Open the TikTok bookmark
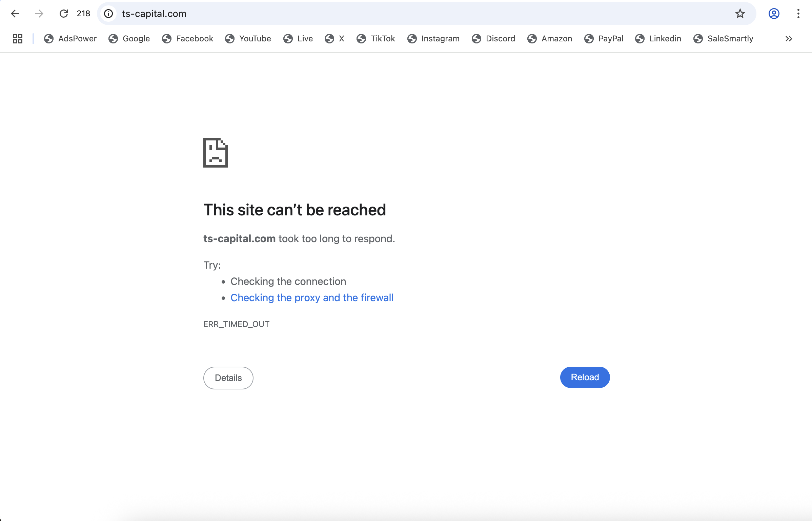 (x=375, y=39)
